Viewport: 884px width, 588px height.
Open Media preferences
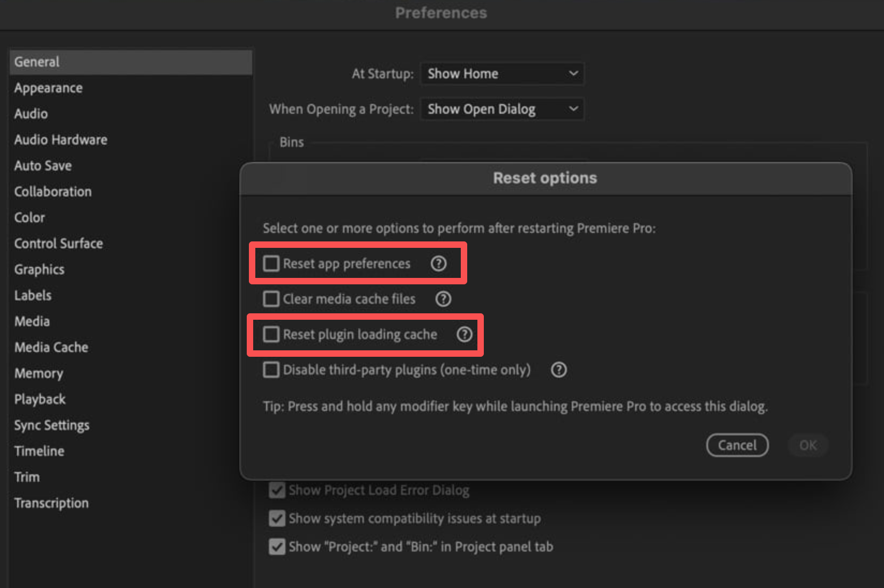[32, 321]
